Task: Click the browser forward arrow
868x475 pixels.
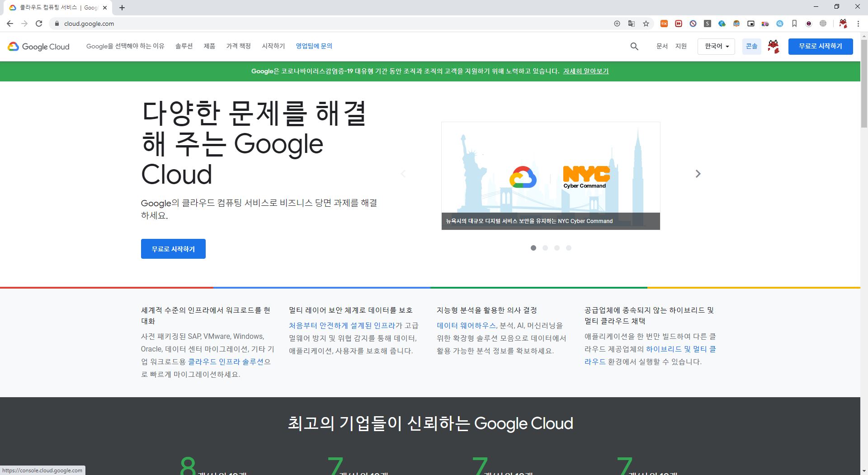Action: click(x=24, y=24)
